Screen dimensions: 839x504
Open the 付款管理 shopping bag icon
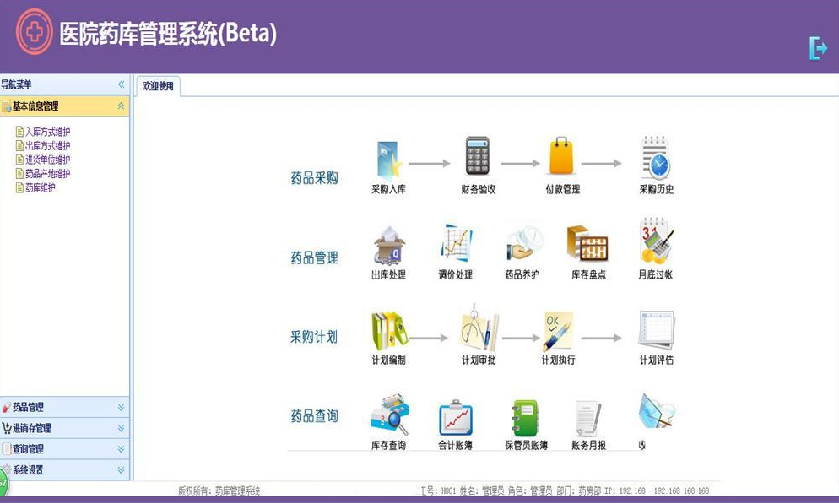pos(561,155)
